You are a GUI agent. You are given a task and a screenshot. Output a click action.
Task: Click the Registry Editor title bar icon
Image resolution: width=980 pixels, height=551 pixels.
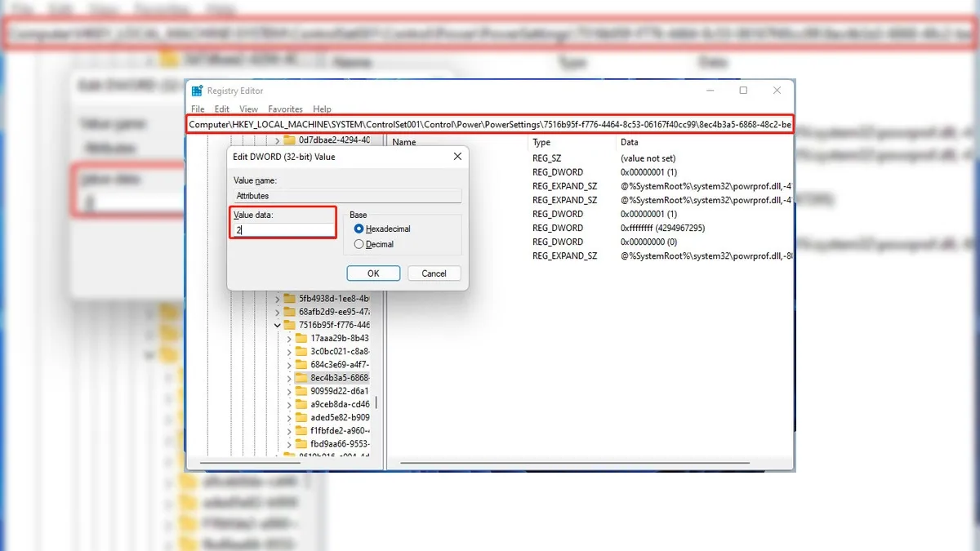196,90
